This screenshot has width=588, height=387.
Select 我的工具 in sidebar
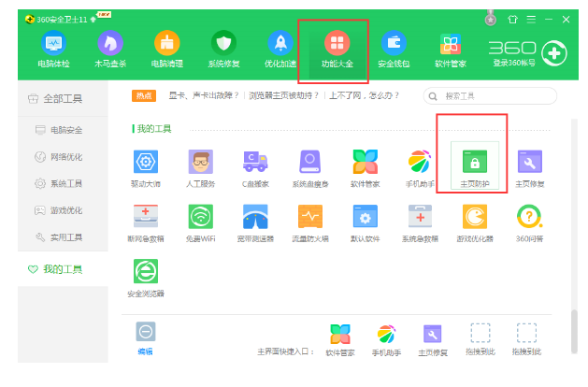[x=63, y=269]
